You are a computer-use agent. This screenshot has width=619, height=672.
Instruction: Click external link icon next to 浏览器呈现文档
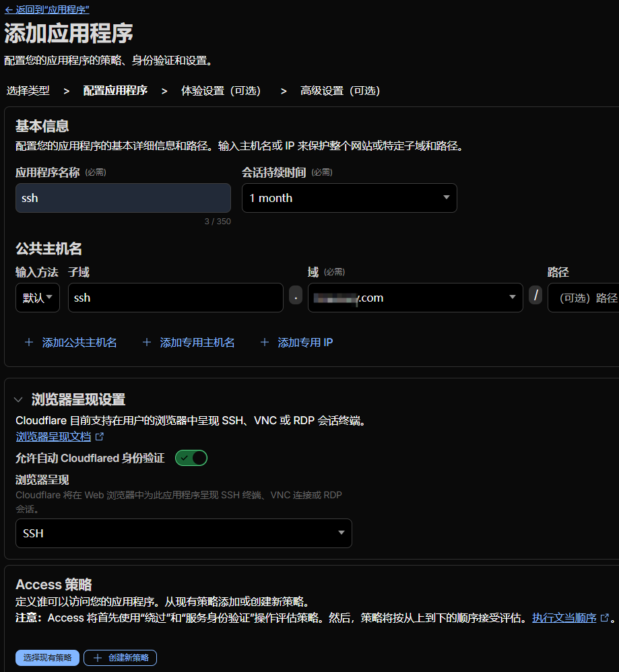pyautogui.click(x=100, y=436)
